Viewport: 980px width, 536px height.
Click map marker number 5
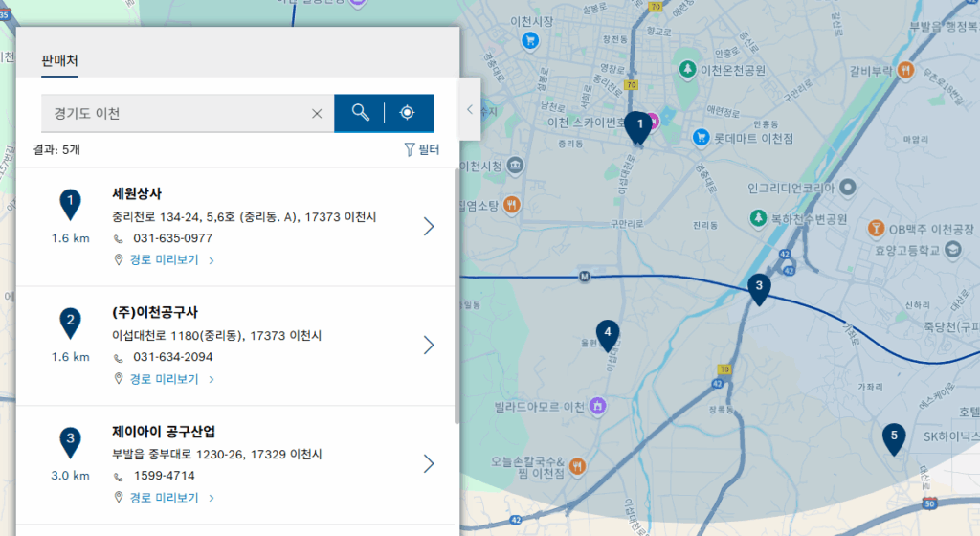(x=894, y=438)
